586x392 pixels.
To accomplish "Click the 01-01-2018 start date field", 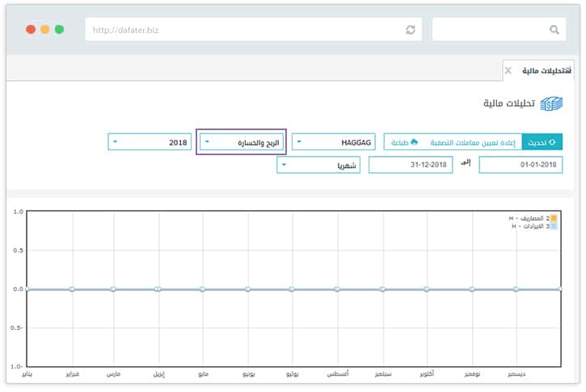I will click(520, 165).
